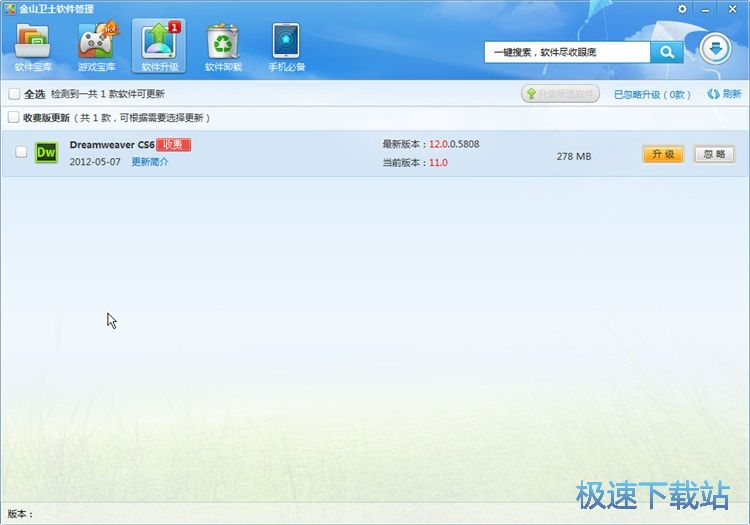Click the 278 MB size text

(x=574, y=156)
